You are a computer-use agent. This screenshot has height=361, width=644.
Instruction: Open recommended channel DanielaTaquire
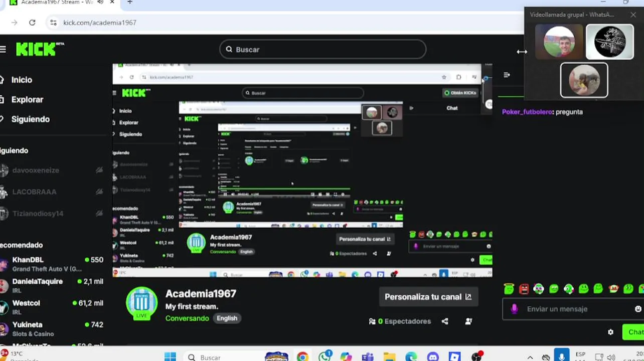[52, 285]
